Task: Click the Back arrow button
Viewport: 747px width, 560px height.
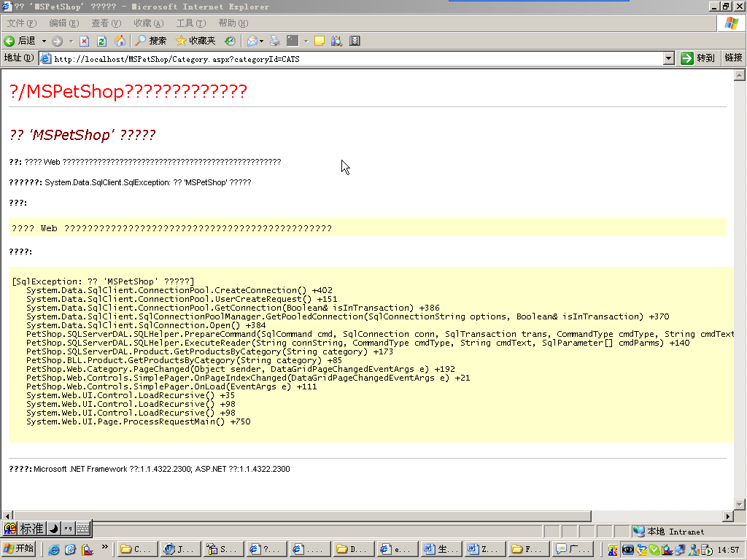Action: click(x=20, y=41)
